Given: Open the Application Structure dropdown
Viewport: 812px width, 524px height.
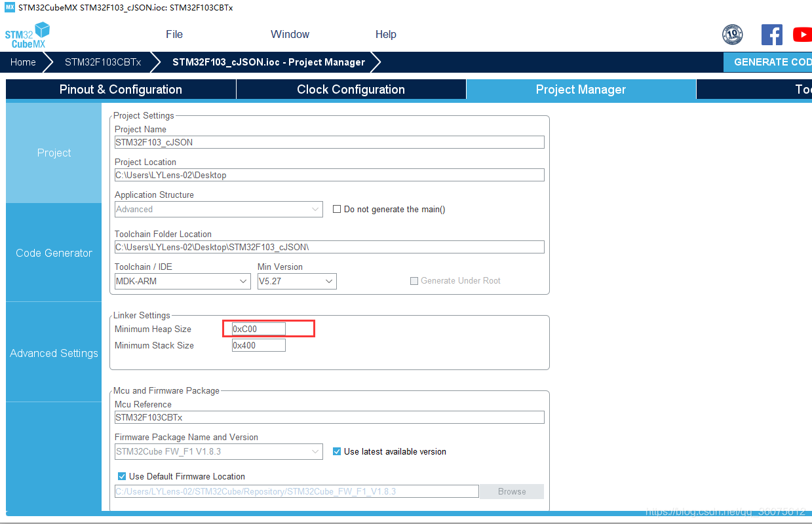Looking at the screenshot, I should [219, 209].
